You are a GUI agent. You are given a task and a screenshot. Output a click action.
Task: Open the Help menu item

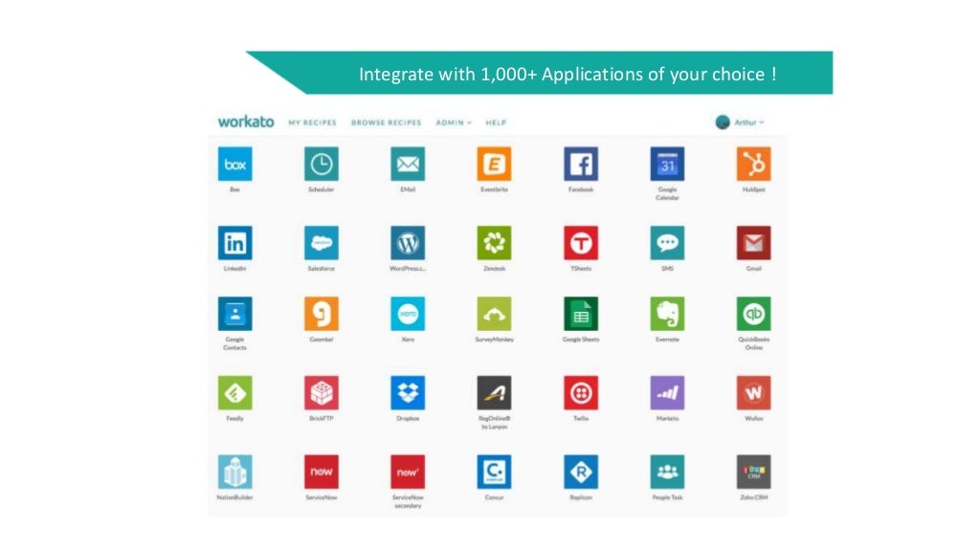click(496, 122)
